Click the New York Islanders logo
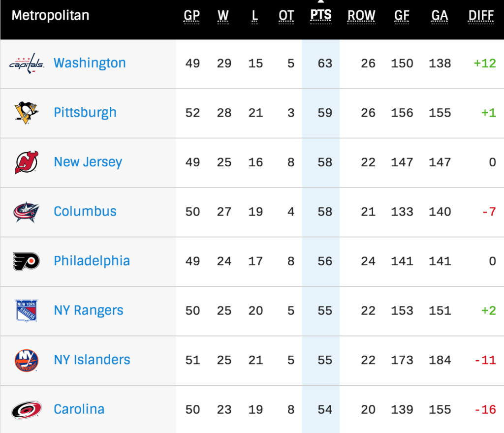The height and width of the screenshot is (433, 504). click(27, 360)
